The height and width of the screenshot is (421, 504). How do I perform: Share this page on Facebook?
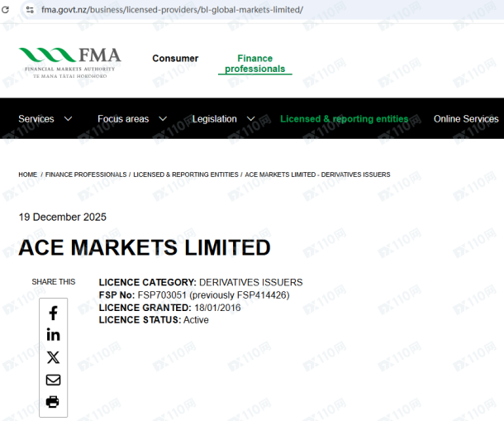(x=54, y=313)
